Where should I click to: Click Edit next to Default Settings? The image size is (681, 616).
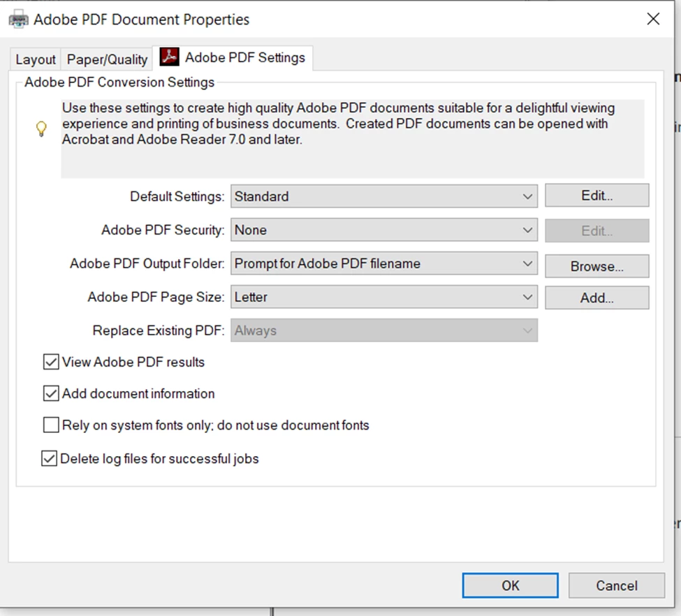(597, 196)
